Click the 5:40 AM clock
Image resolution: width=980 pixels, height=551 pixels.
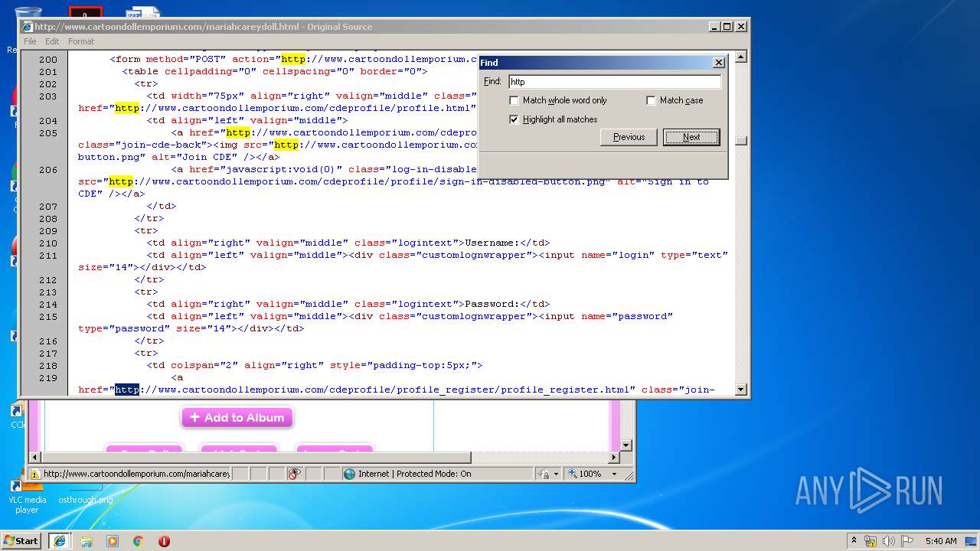click(940, 541)
